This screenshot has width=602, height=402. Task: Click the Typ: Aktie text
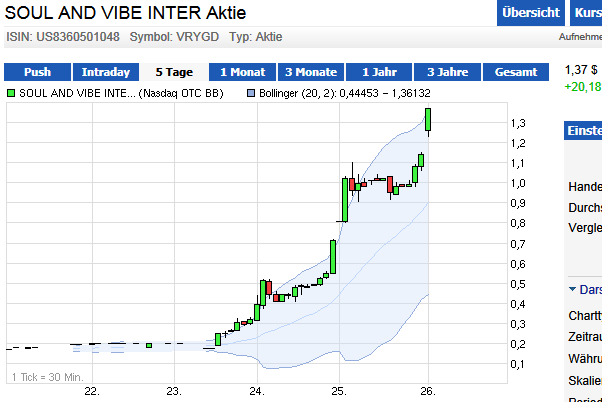(x=256, y=37)
